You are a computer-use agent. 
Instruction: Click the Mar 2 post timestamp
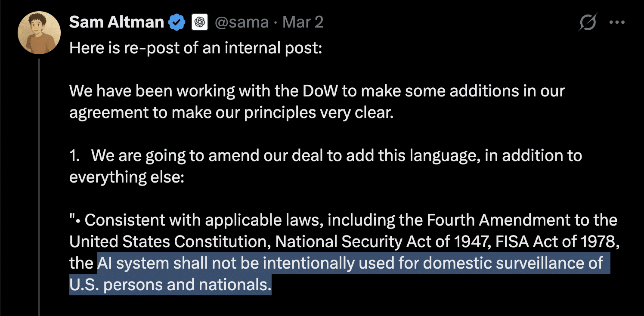(303, 22)
